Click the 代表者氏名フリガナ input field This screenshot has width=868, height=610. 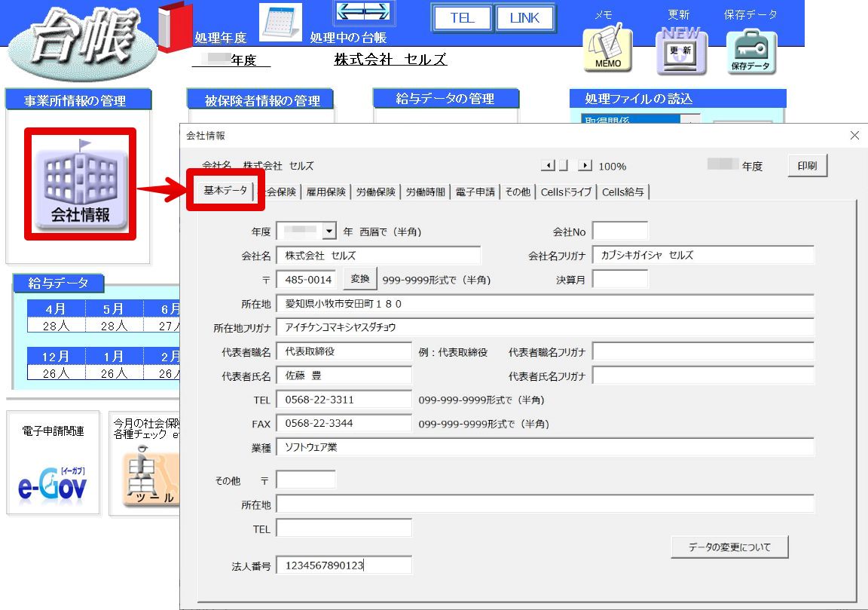tap(703, 376)
